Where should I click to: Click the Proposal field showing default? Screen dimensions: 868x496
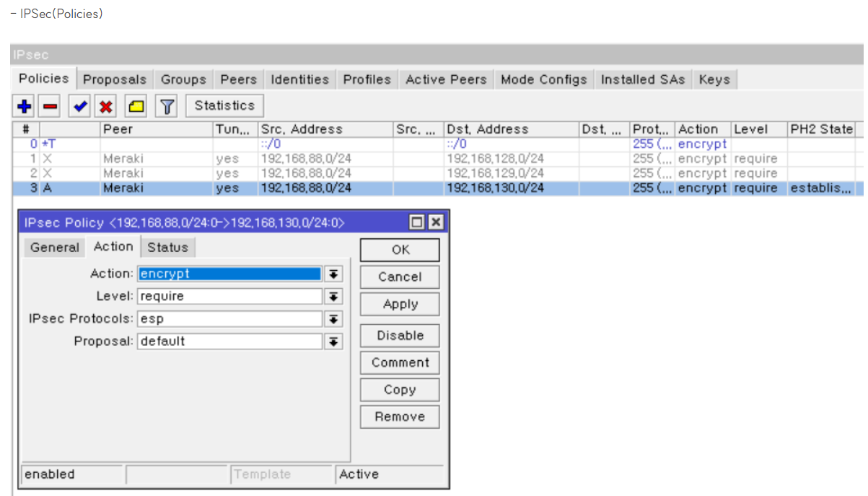pos(229,341)
